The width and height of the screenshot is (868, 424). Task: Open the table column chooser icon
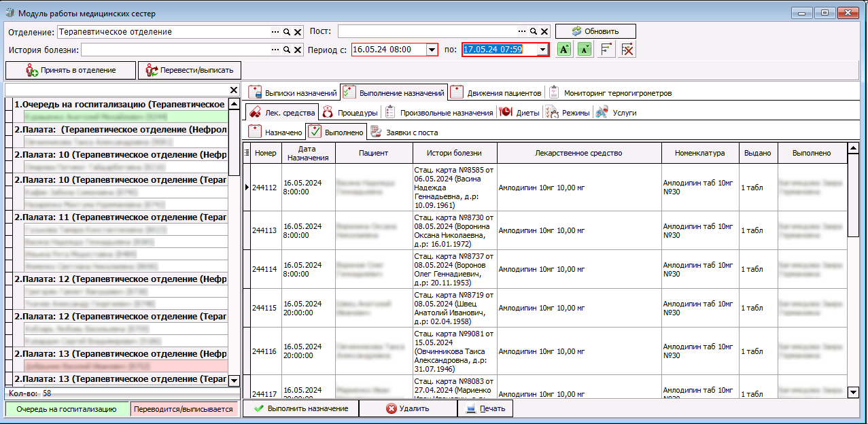247,153
